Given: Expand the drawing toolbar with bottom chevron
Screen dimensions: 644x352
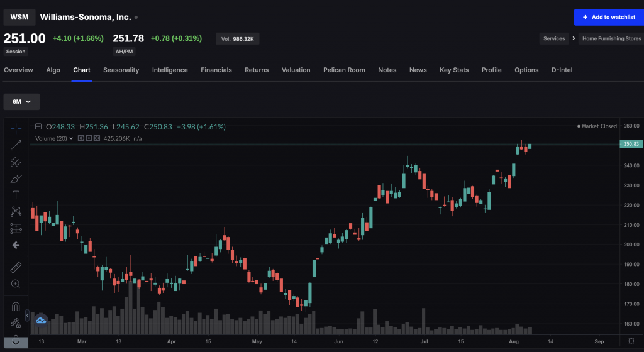Looking at the screenshot, I should pyautogui.click(x=16, y=343).
